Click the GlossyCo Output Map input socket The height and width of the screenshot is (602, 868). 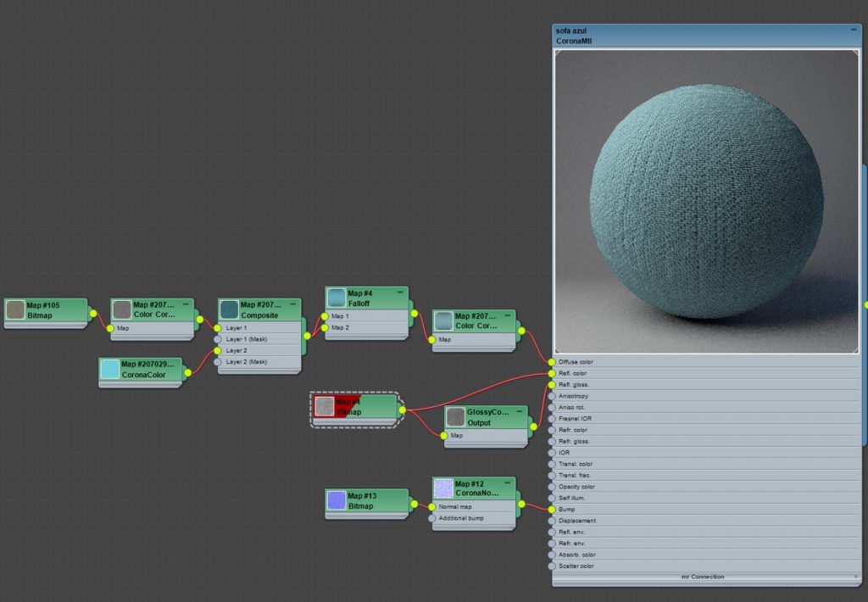pyautogui.click(x=443, y=436)
